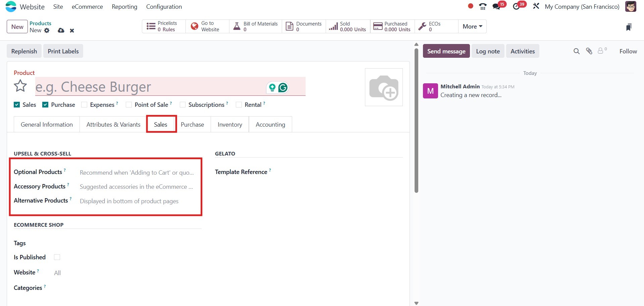Screen dimensions: 644x306
Task: Switch to the Purchase tab
Action: click(193, 124)
